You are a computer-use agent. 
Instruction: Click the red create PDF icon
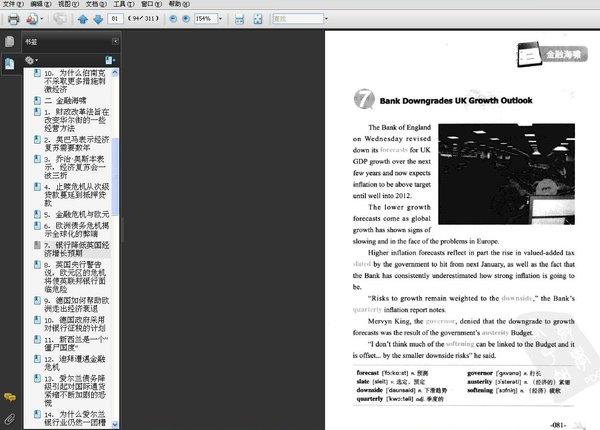(32, 19)
